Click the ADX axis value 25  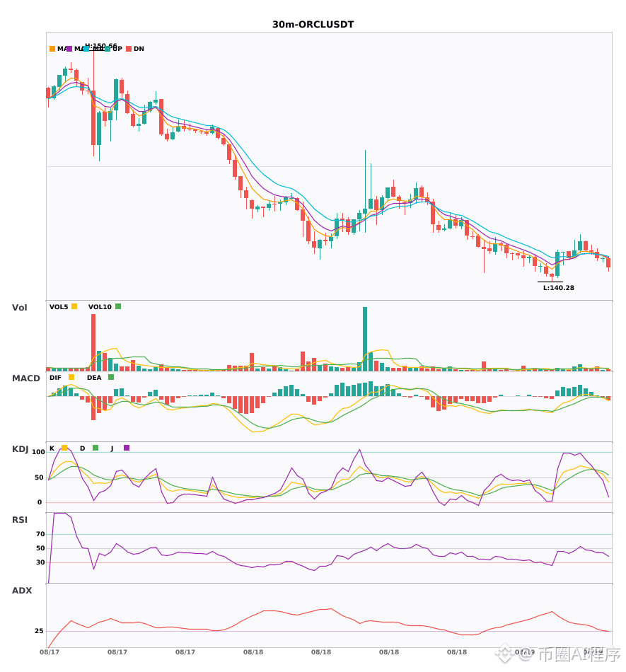click(x=39, y=631)
